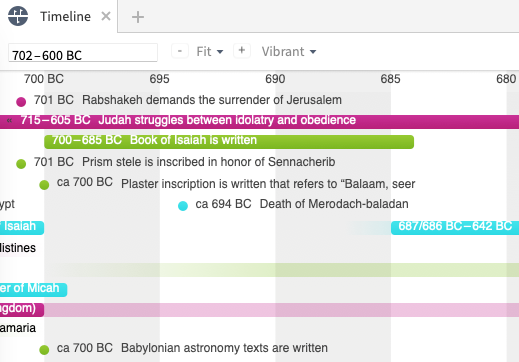
Task: Zoom in with the plus button
Action: click(x=242, y=51)
